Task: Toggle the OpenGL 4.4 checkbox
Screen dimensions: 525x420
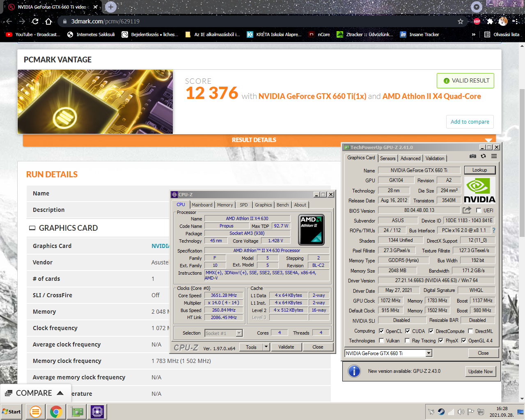Action: pyautogui.click(x=464, y=340)
